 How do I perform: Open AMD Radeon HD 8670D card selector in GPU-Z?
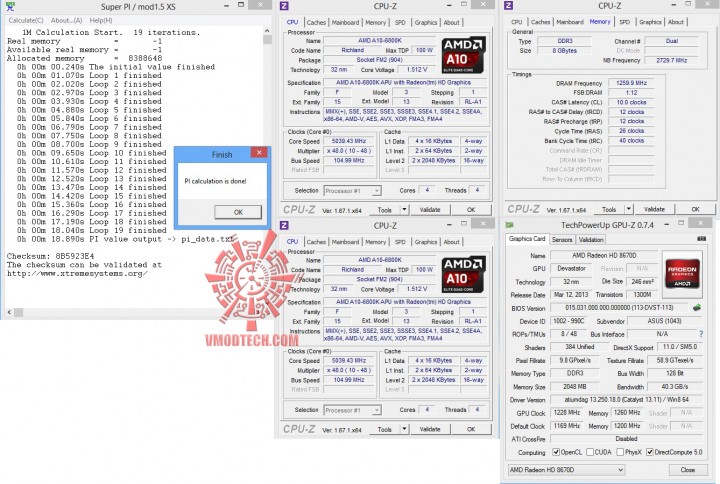click(567, 470)
